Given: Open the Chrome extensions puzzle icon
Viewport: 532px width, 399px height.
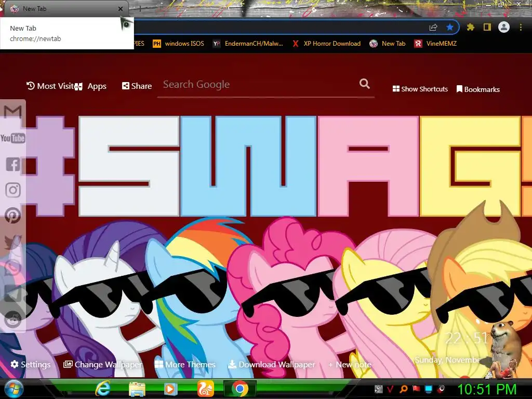Looking at the screenshot, I should click(x=471, y=27).
